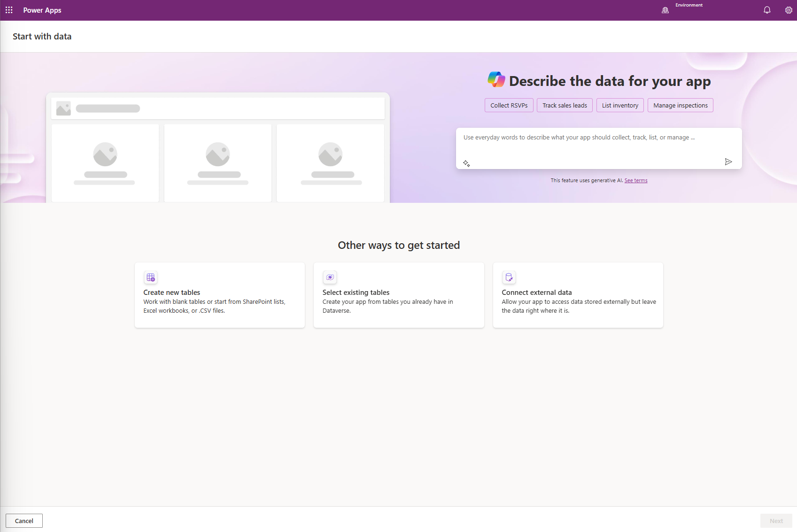797x532 pixels.
Task: Choose the Manage inspections suggestion
Action: 681,105
